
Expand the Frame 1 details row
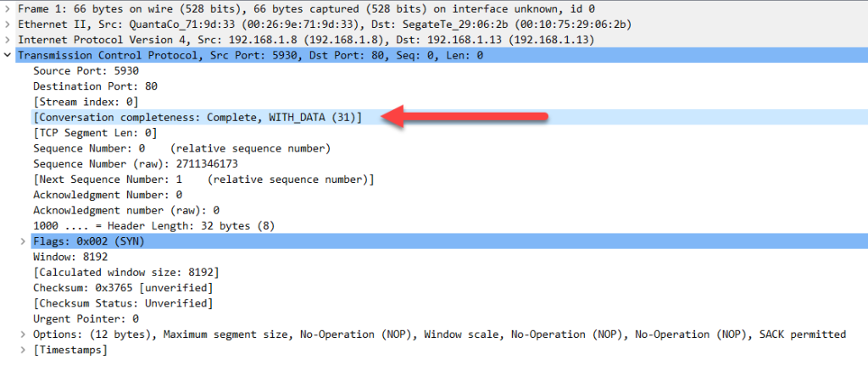[x=8, y=9]
